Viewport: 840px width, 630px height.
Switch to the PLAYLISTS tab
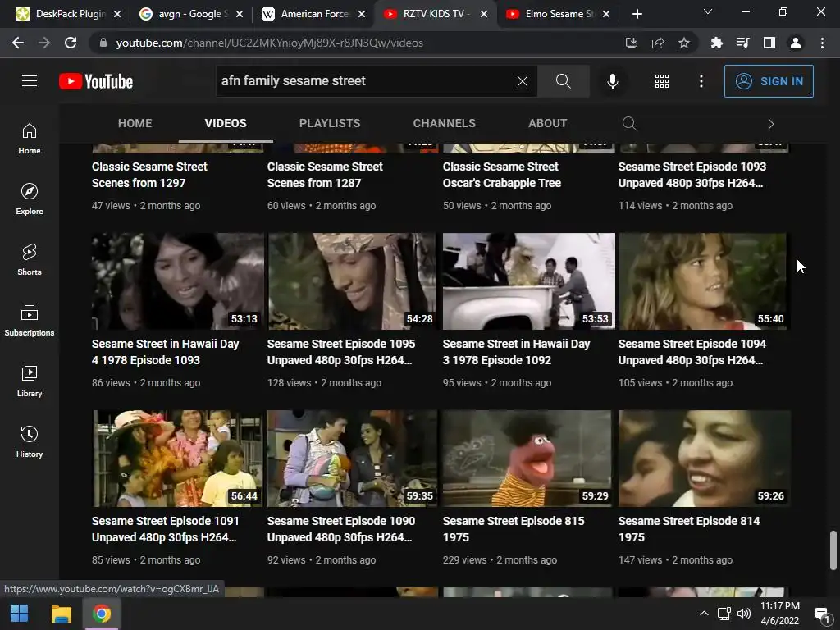point(330,123)
